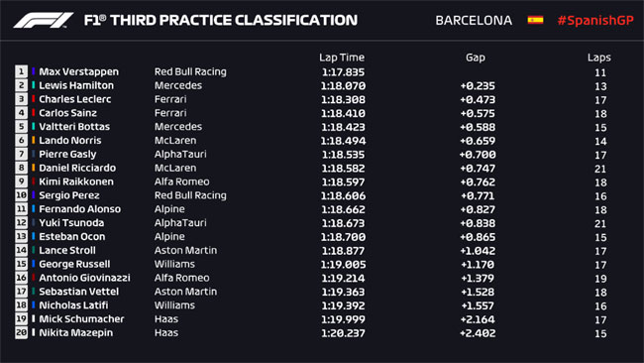The width and height of the screenshot is (644, 363).
Task: Click Nikita Mazepin's gap +2.402
Action: (478, 333)
